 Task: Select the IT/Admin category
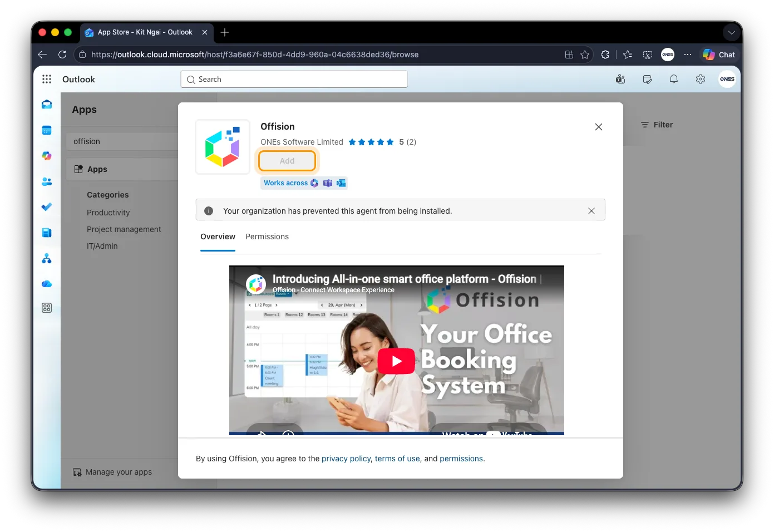(x=102, y=246)
